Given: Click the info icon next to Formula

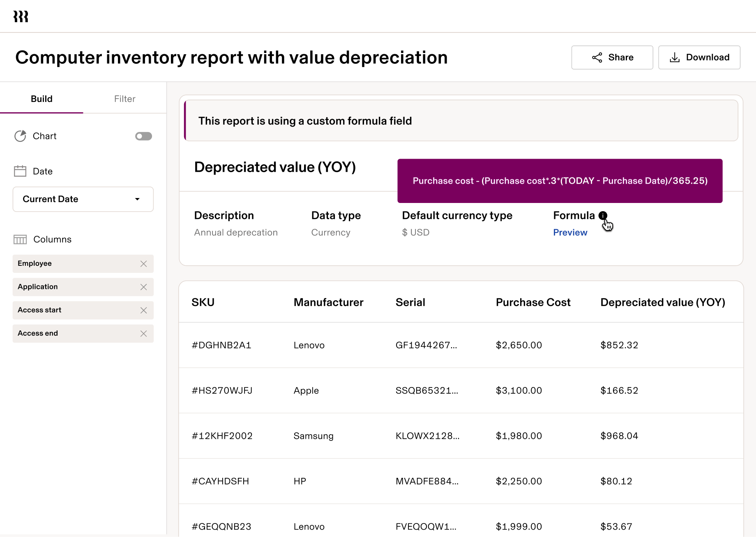Looking at the screenshot, I should point(603,215).
